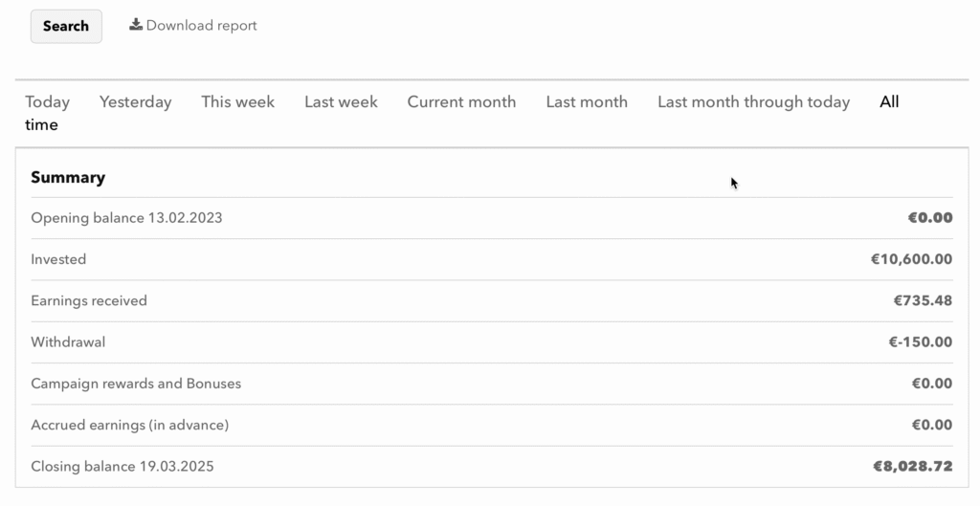Select the Last week period
The width and height of the screenshot is (980, 506).
pyautogui.click(x=341, y=102)
